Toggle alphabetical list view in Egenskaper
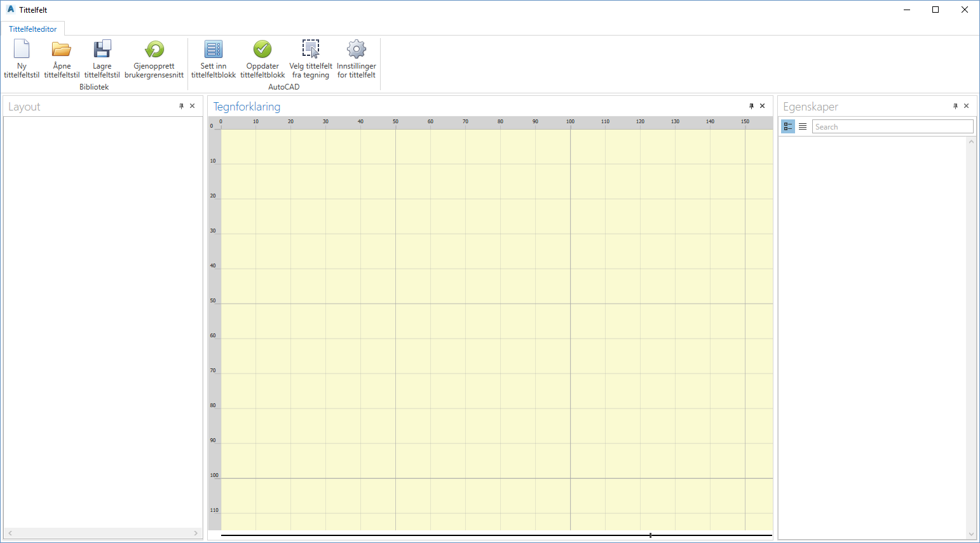Image resolution: width=980 pixels, height=543 pixels. [803, 126]
